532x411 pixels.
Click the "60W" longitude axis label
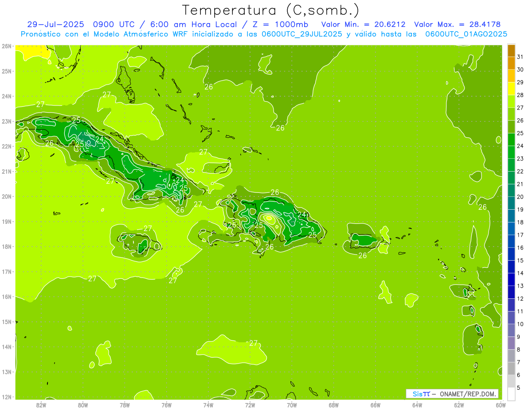pyautogui.click(x=501, y=405)
